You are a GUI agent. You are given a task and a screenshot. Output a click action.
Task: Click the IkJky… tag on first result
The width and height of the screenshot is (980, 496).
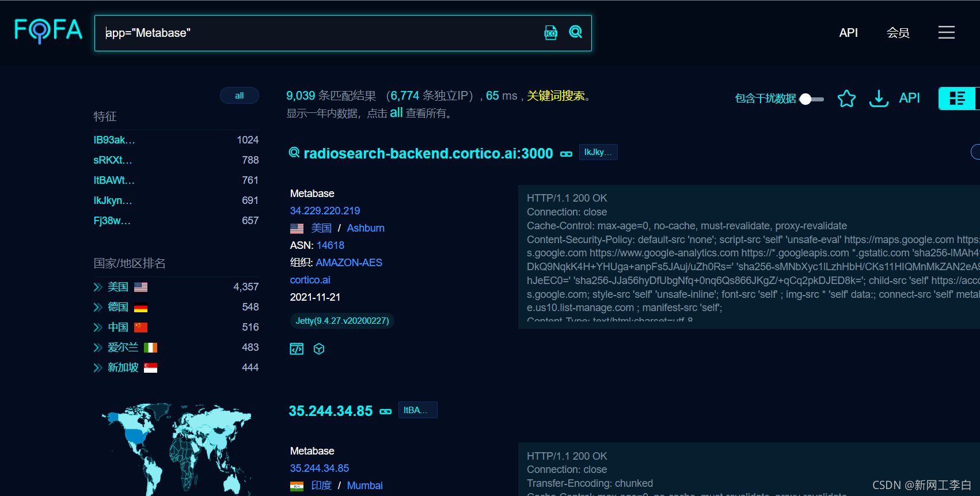click(598, 152)
